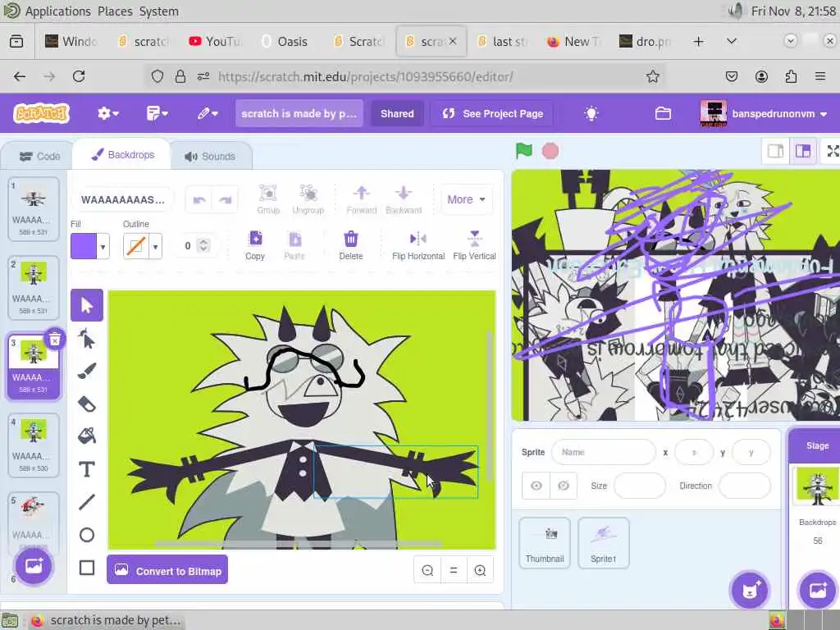Open the Outline color dropdown

[155, 247]
